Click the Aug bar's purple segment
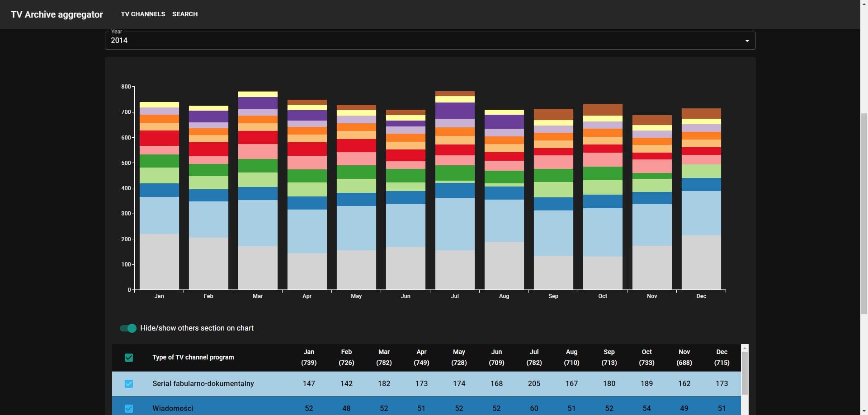Viewport: 868px width, 415px height. pos(504,121)
